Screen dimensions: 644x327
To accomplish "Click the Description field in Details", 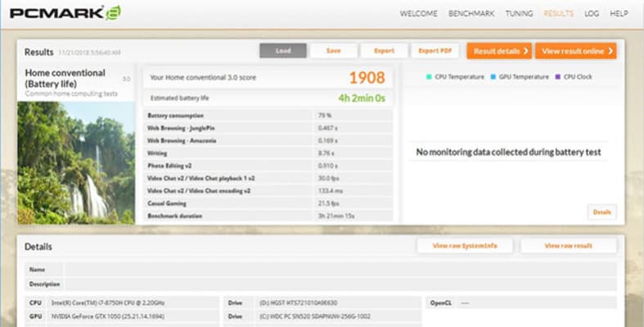I will tap(340, 284).
